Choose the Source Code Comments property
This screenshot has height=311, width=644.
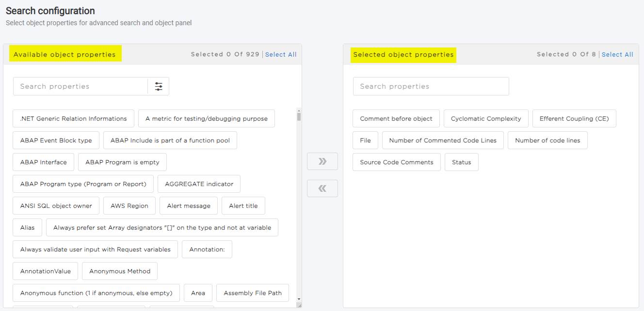click(396, 162)
